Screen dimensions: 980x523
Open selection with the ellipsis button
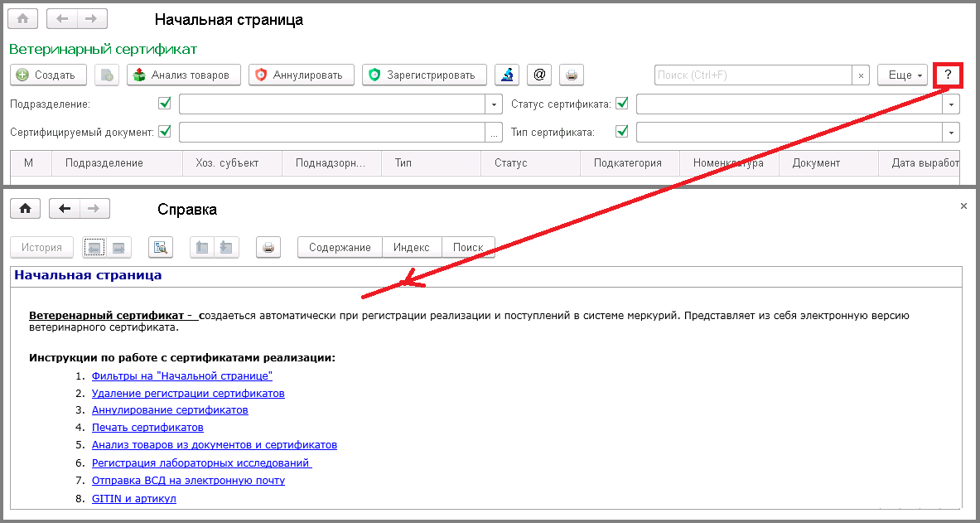[495, 133]
